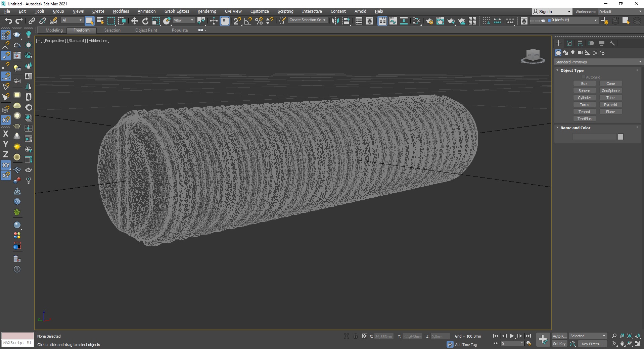Image resolution: width=644 pixels, height=349 pixels.
Task: Click the Render Setup teapot icon
Action: [x=429, y=21]
